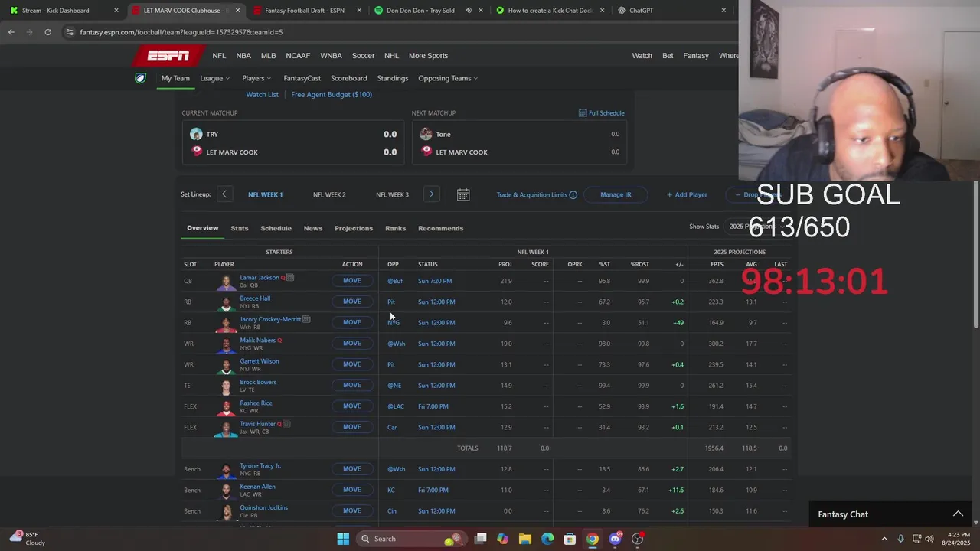Viewport: 980px width, 551px height.
Task: Open the Watch List link
Action: [x=262, y=94]
